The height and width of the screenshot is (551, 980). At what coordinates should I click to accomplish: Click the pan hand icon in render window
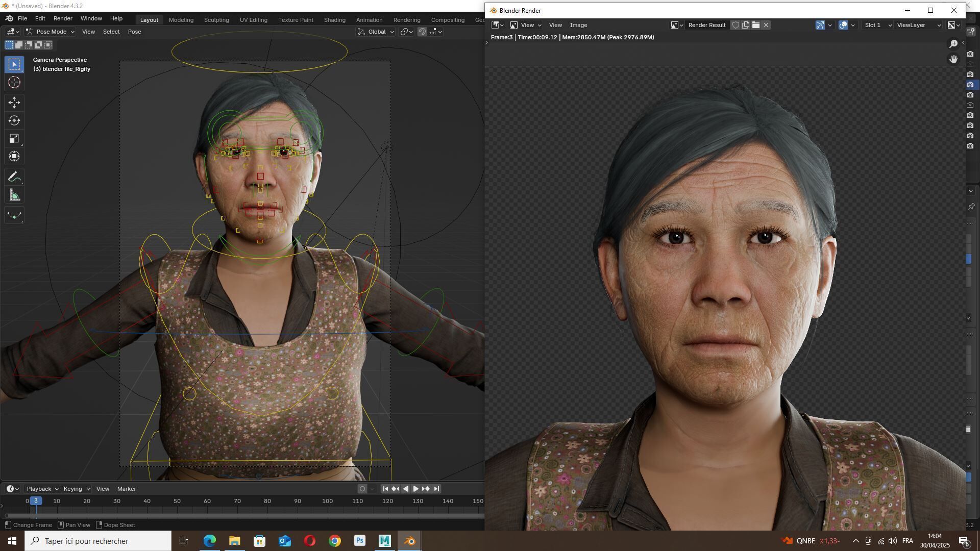point(953,59)
